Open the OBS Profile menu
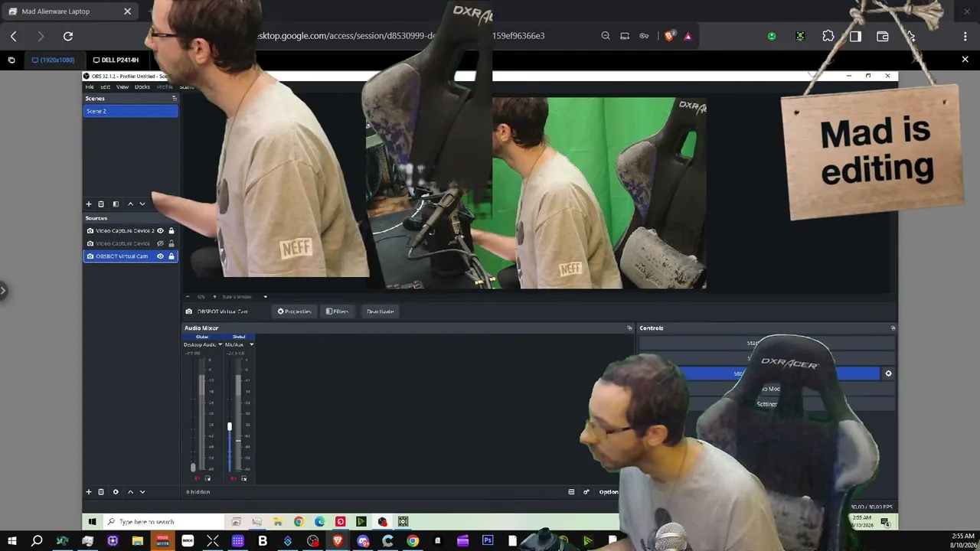The width and height of the screenshot is (980, 551). point(165,87)
